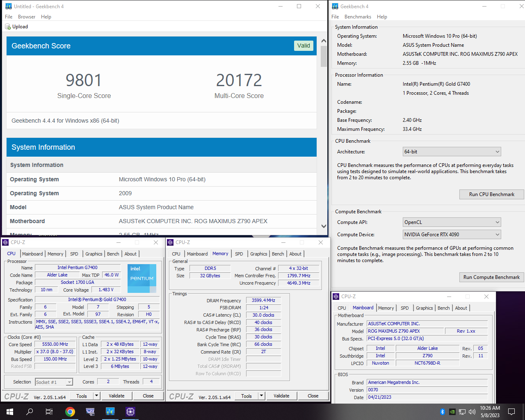This screenshot has width=525, height=420.
Task: Click the Intel Pentium logo in CPU-Z
Action: pos(142,278)
